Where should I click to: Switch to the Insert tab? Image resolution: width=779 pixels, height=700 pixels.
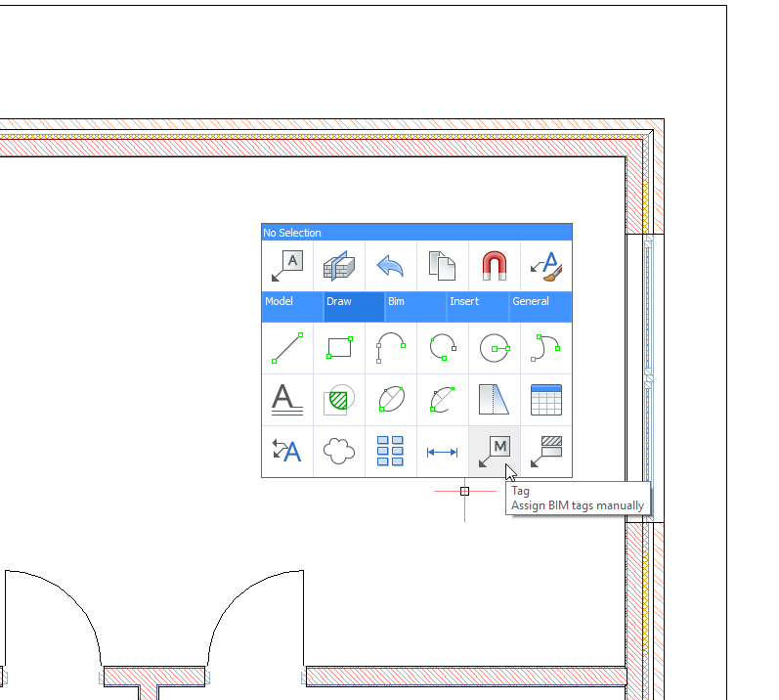click(x=477, y=306)
